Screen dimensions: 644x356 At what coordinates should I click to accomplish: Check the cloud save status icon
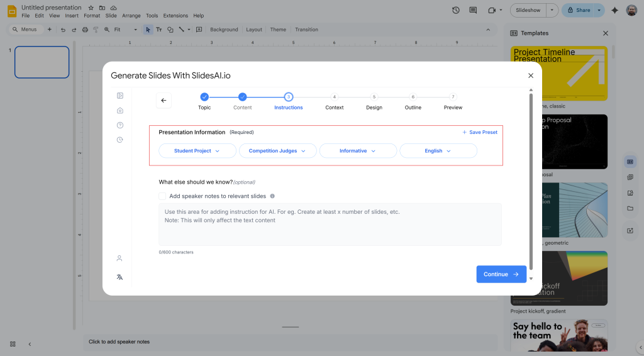[x=114, y=8]
